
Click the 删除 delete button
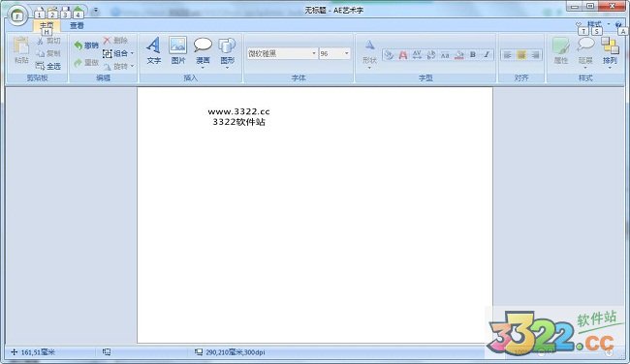[x=115, y=40]
